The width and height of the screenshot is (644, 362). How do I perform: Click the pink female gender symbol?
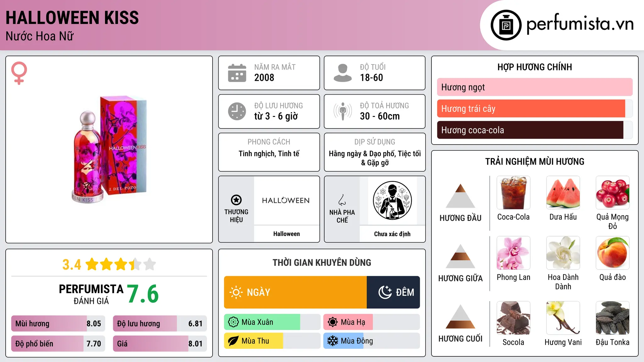click(19, 73)
